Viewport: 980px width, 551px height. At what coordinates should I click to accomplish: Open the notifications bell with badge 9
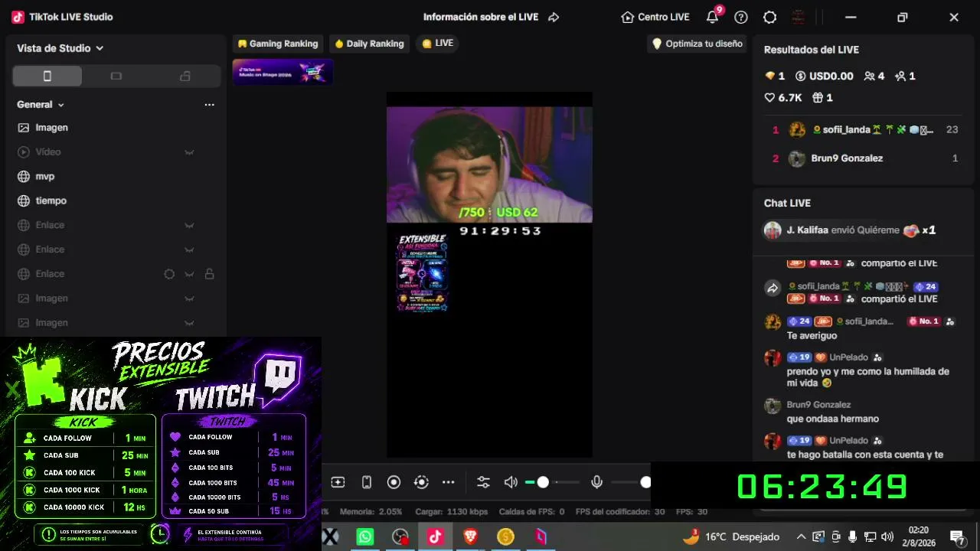pyautogui.click(x=713, y=17)
